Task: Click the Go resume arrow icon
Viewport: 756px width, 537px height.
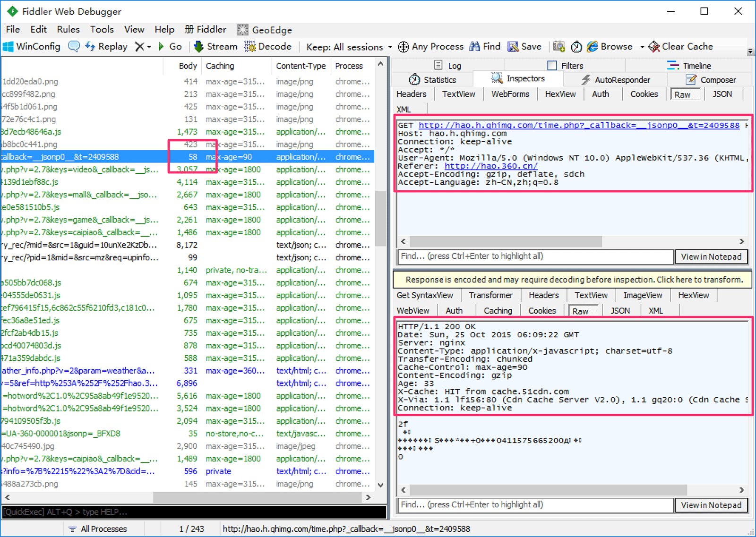Action: [162, 46]
